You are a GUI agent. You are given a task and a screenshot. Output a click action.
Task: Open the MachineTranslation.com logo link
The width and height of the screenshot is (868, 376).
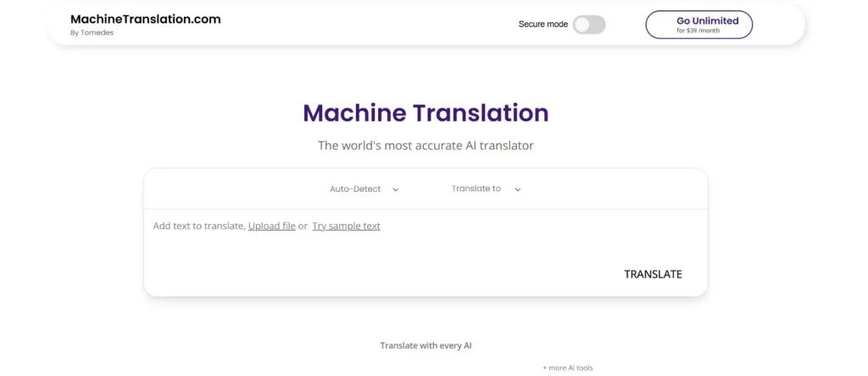click(x=146, y=19)
